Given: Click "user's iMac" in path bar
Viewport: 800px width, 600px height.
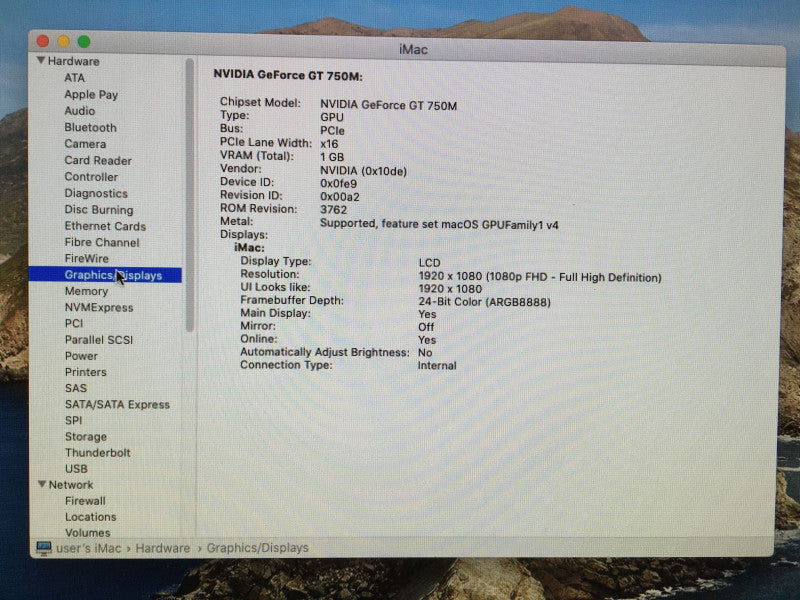Looking at the screenshot, I should [x=89, y=548].
